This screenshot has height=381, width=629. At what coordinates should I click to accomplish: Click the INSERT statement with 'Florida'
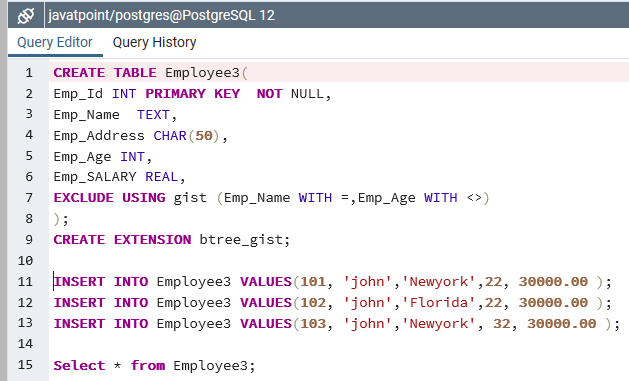coord(333,302)
